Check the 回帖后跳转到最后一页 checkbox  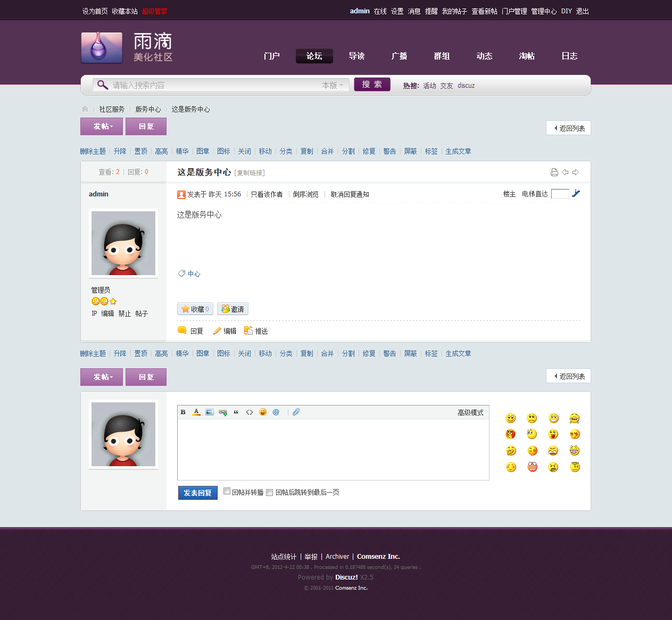(270, 492)
